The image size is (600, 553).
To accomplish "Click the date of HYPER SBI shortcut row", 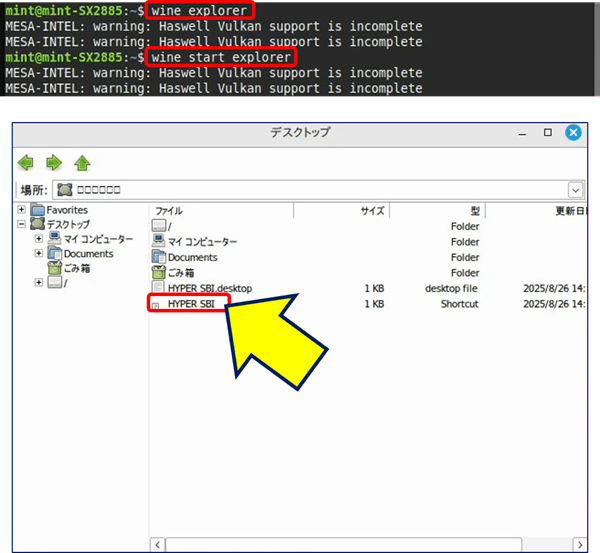I will [554, 304].
